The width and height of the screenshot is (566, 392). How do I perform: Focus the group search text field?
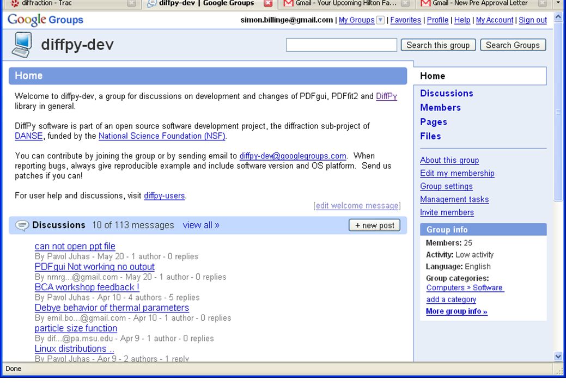click(342, 45)
